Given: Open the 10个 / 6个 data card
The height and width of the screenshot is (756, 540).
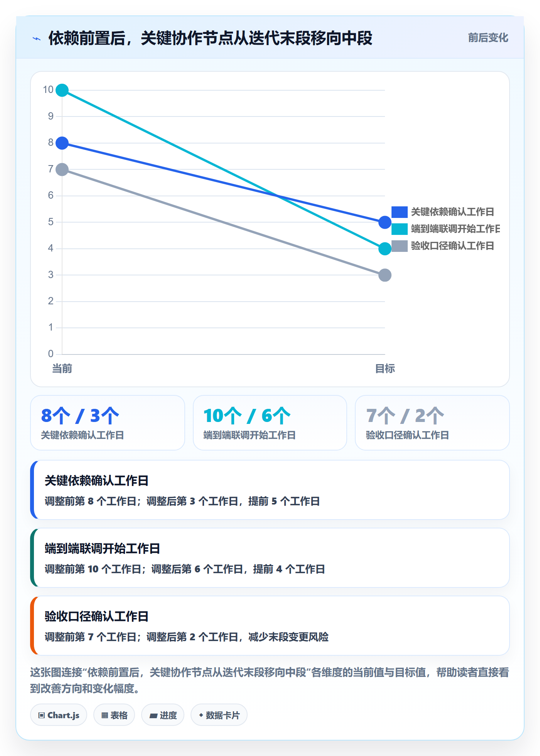Looking at the screenshot, I should [x=270, y=423].
